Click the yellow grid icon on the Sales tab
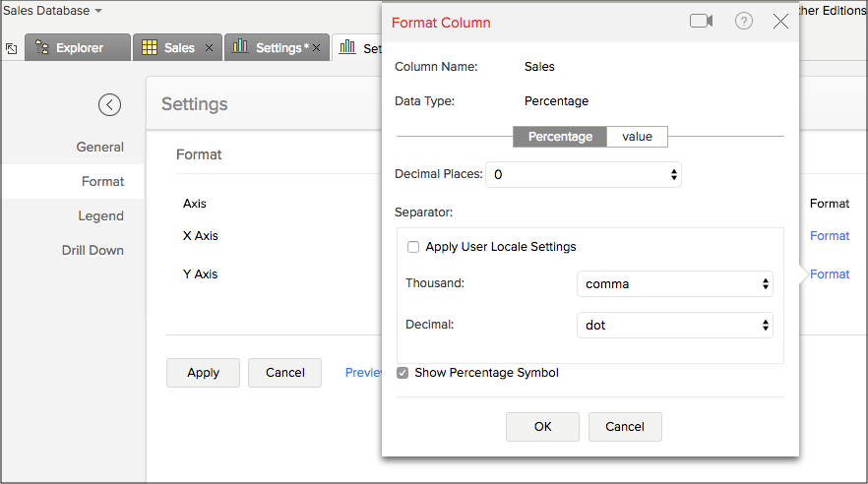868x484 pixels. [150, 47]
